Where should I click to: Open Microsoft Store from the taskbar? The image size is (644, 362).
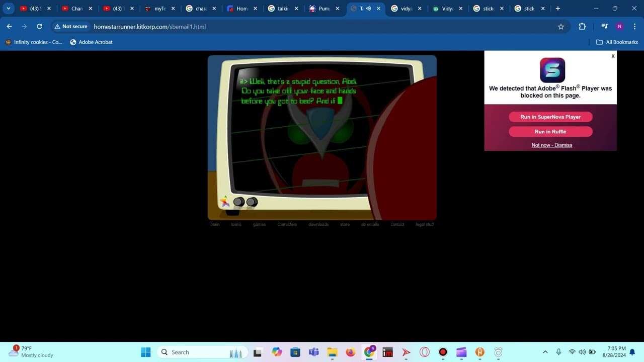[295, 352]
